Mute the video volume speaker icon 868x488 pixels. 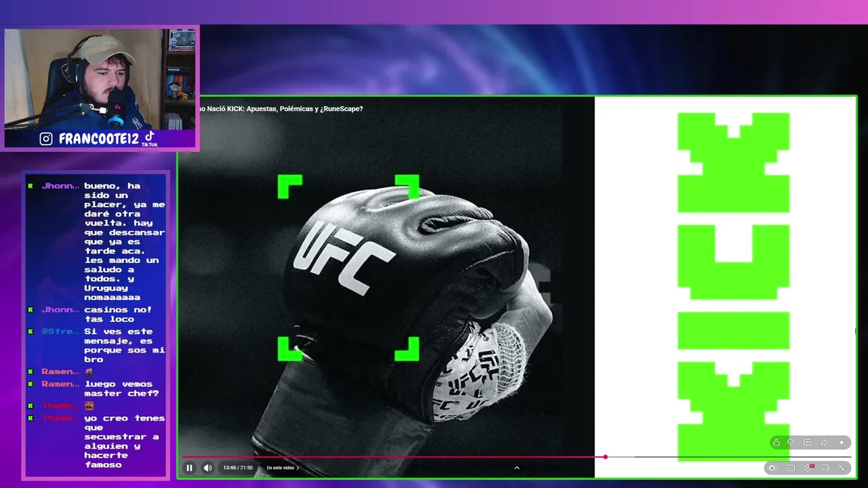pyautogui.click(x=208, y=468)
